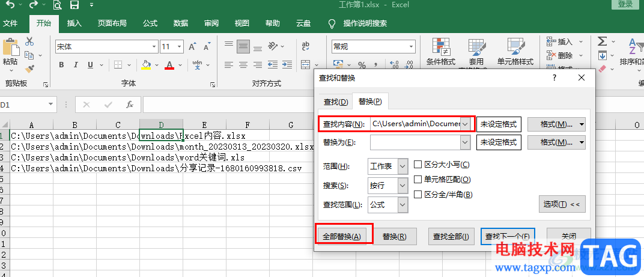The height and width of the screenshot is (277, 644).
Task: Click inside the 替换为 input field
Action: pyautogui.click(x=415, y=142)
